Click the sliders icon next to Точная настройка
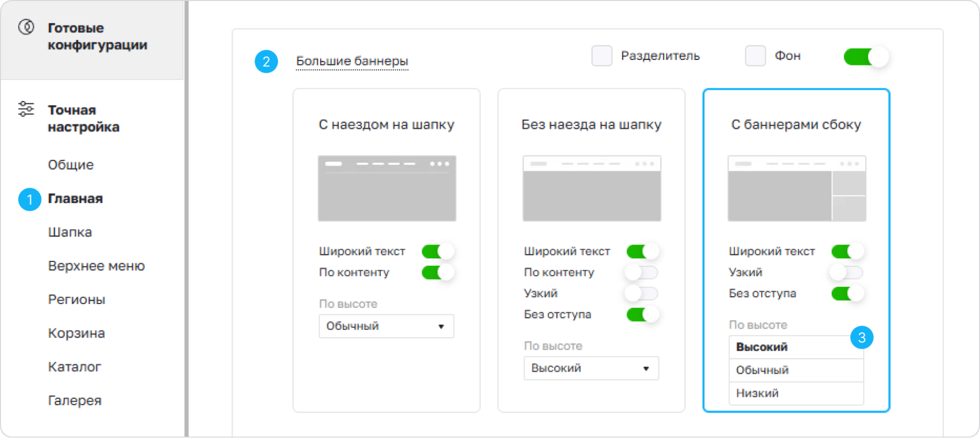 [x=26, y=109]
